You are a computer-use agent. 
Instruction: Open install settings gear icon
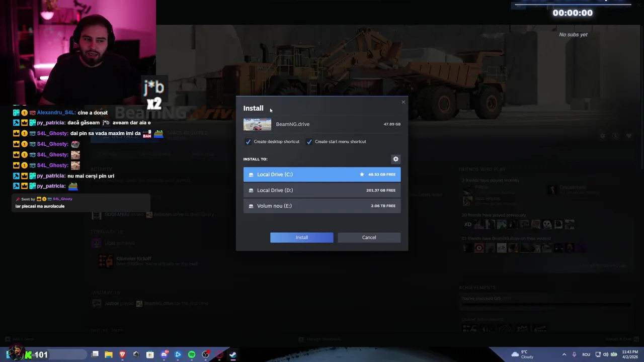tap(395, 159)
